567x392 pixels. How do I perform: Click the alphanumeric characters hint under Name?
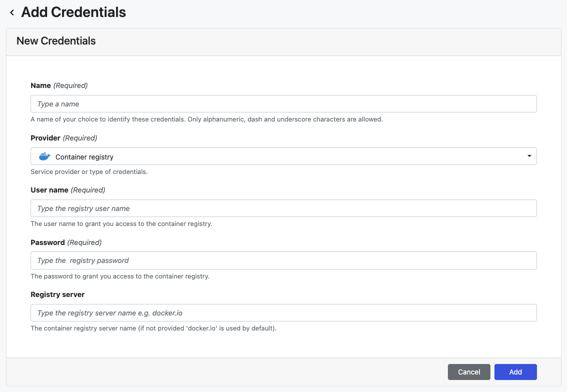207,119
